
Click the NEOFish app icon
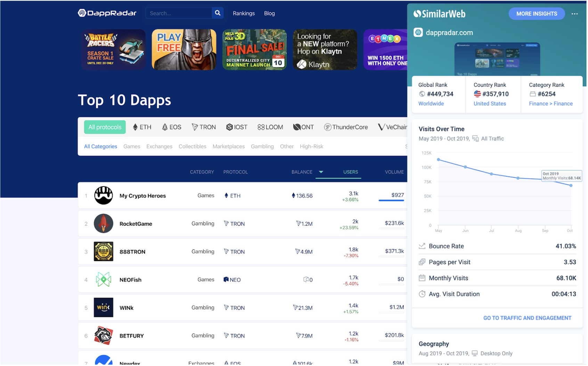click(104, 279)
